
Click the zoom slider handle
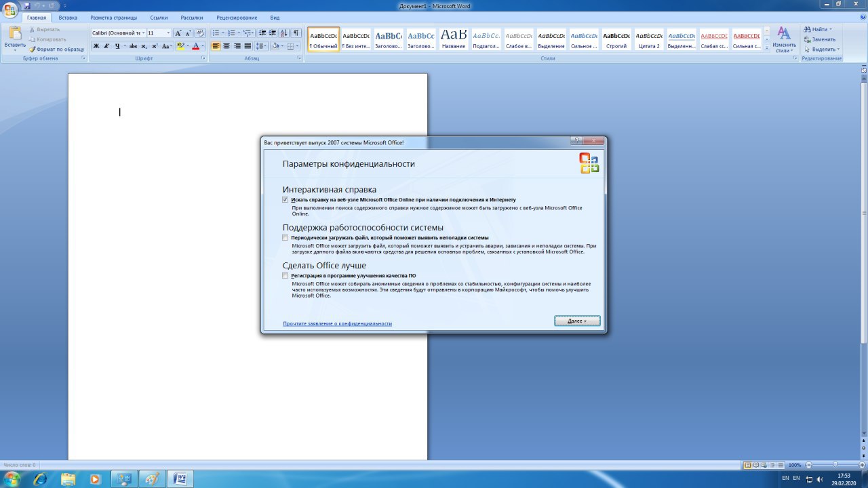coord(835,465)
